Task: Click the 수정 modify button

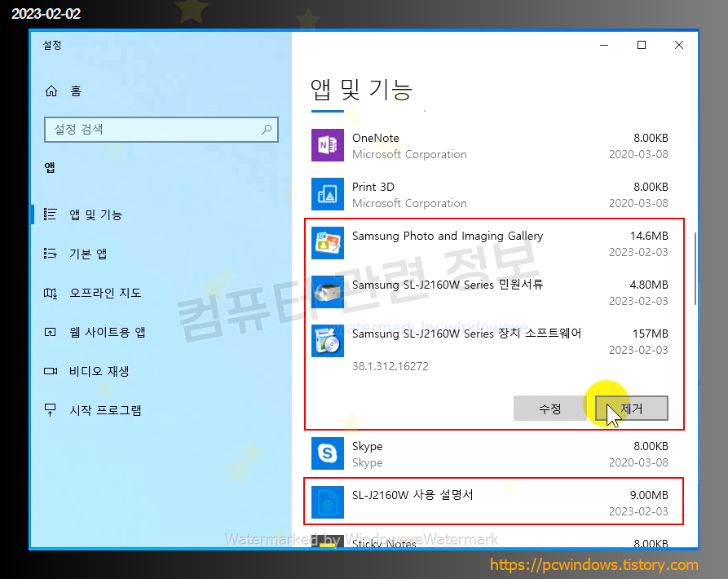Action: click(549, 409)
